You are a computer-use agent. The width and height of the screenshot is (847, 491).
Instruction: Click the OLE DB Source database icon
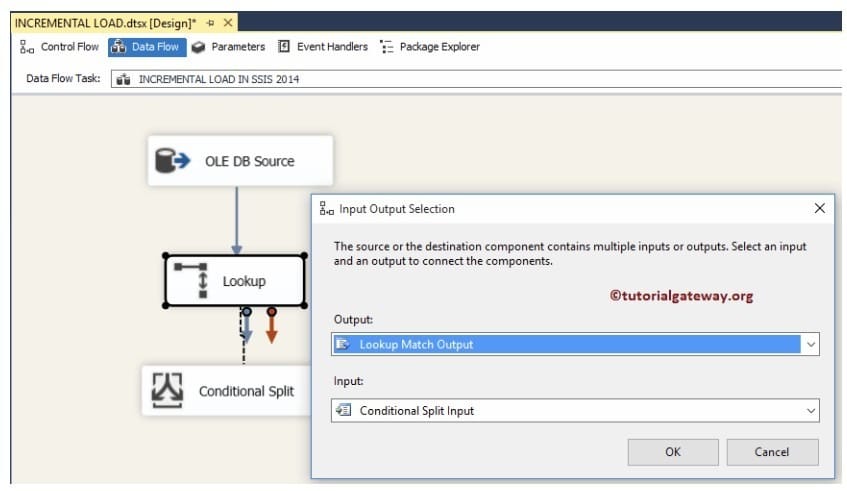coord(174,161)
